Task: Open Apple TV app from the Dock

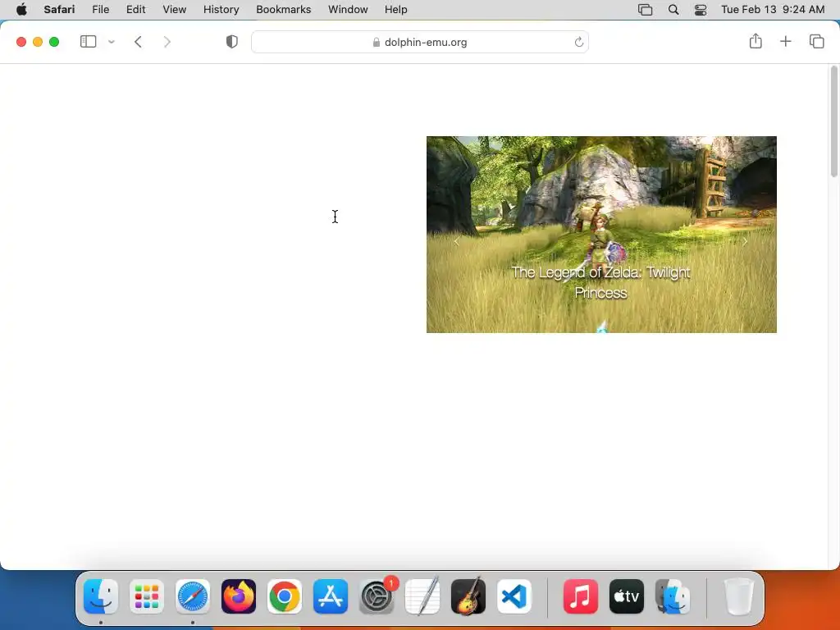Action: click(627, 596)
